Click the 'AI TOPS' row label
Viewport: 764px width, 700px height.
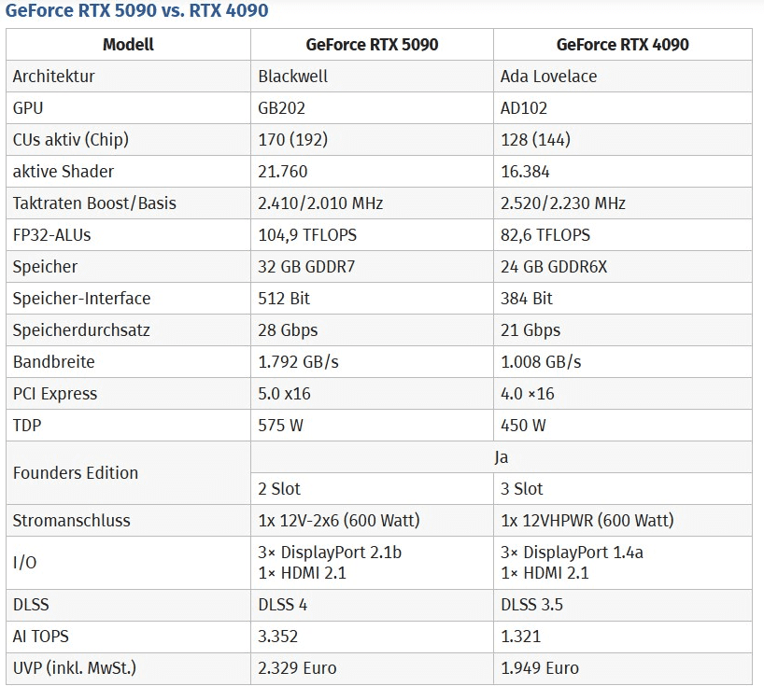pos(40,636)
